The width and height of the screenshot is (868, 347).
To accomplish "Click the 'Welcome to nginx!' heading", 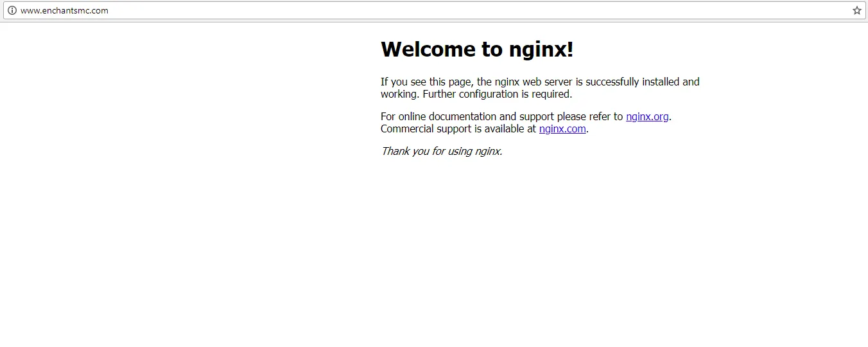I will [477, 49].
